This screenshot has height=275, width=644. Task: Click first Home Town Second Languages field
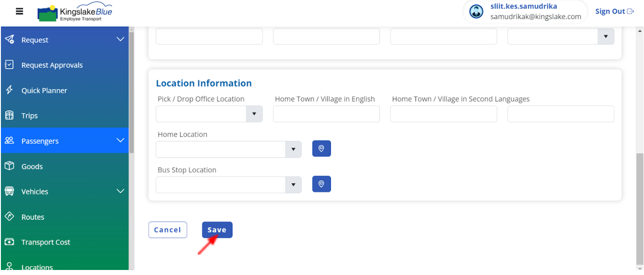444,114
